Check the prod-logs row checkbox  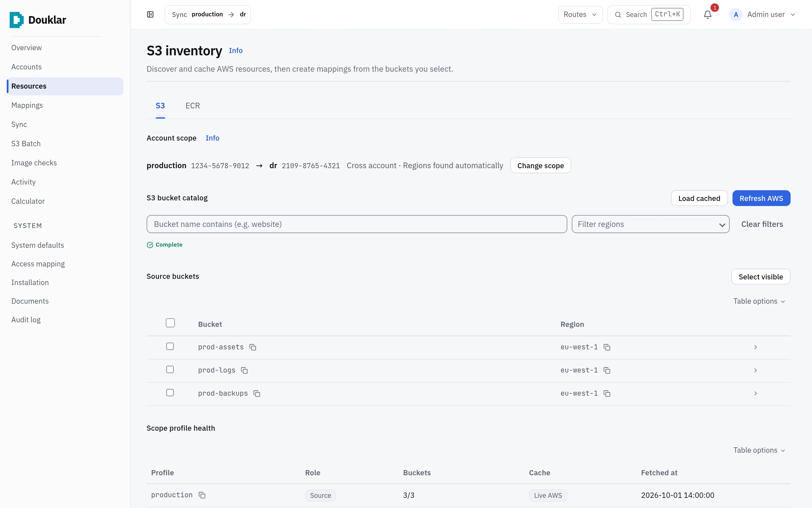point(170,370)
